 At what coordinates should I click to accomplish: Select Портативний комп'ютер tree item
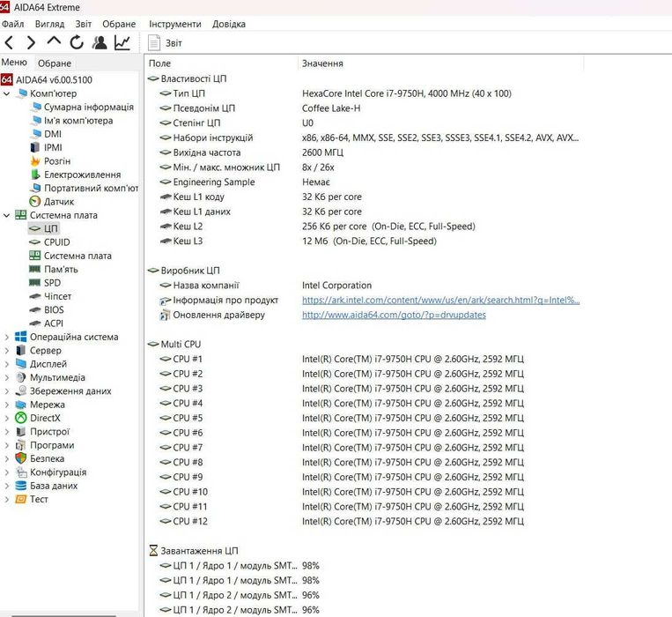[91, 189]
